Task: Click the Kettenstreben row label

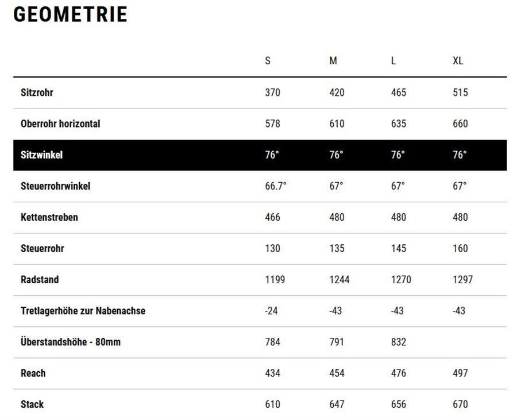Action: (49, 217)
